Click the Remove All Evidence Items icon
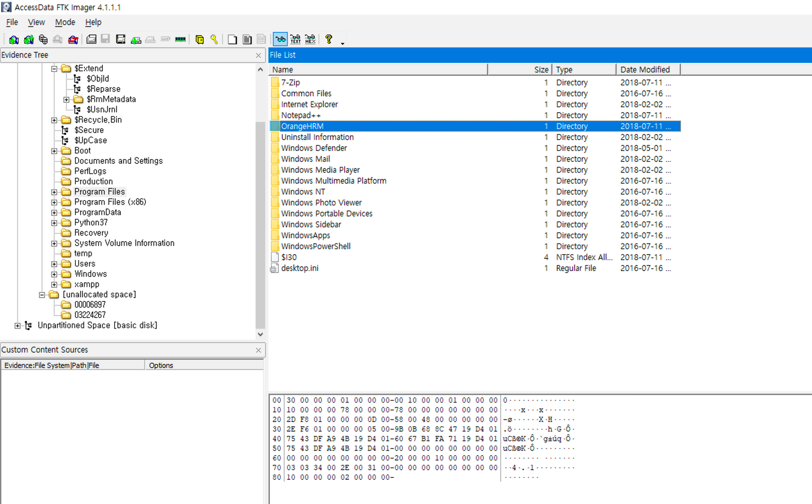 click(73, 40)
